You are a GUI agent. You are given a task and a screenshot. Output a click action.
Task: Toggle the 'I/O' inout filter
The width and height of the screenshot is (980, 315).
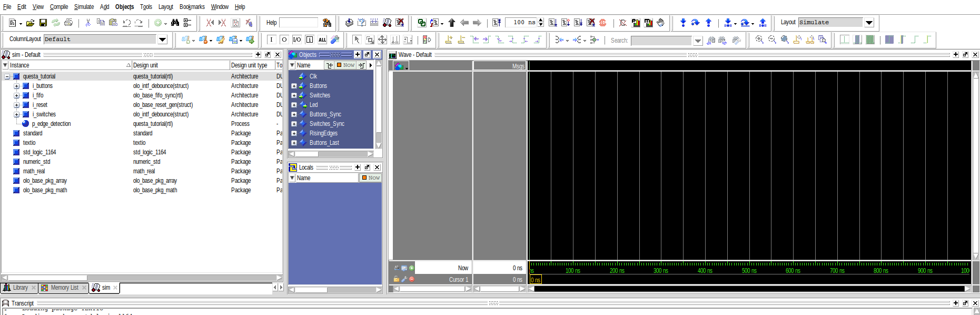point(297,40)
